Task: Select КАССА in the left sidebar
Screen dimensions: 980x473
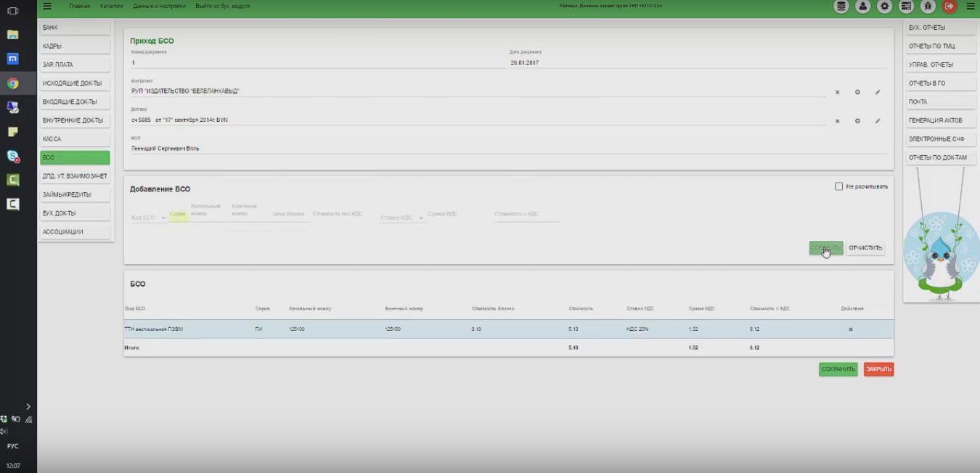Action: click(75, 139)
